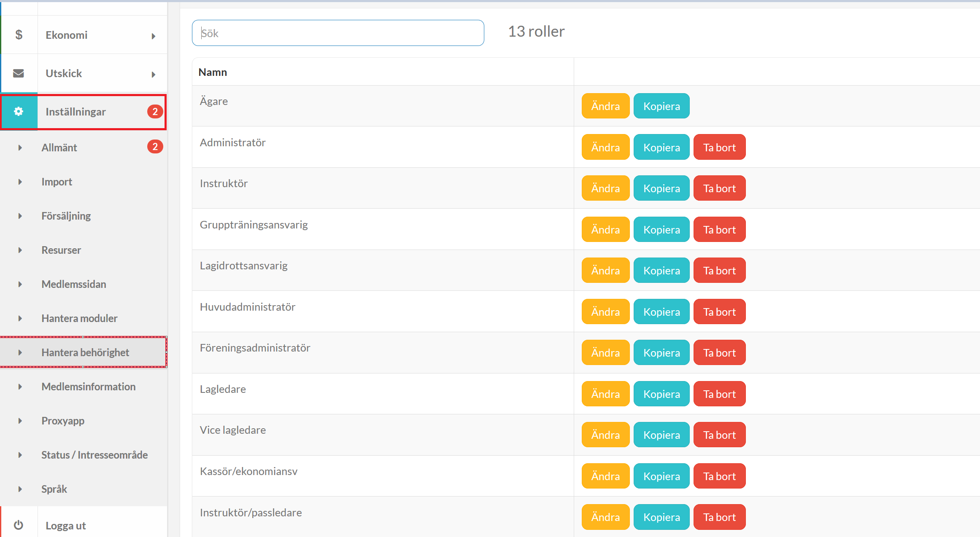Expand the Utskick menu arrow

pos(154,75)
